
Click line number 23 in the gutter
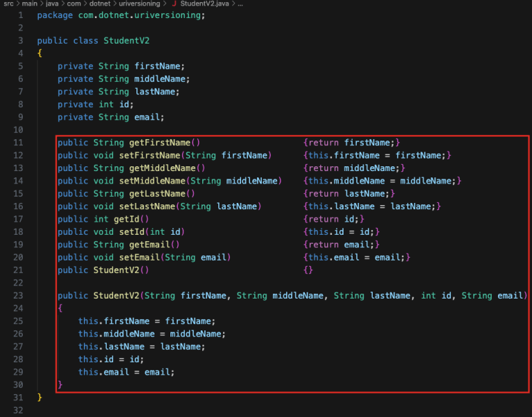click(18, 296)
